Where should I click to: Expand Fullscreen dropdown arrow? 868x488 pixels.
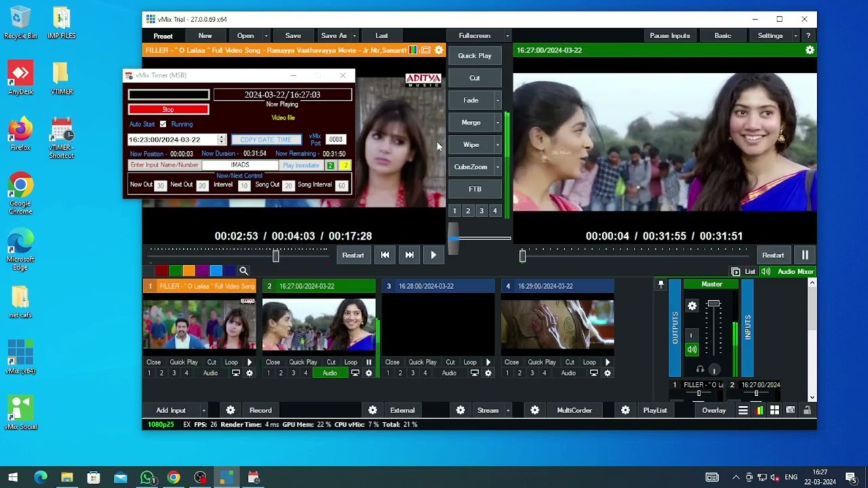[507, 36]
